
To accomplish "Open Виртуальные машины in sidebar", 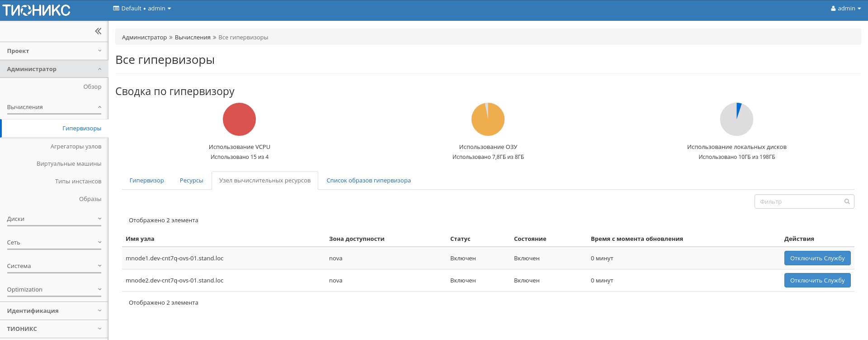I will pyautogui.click(x=69, y=164).
